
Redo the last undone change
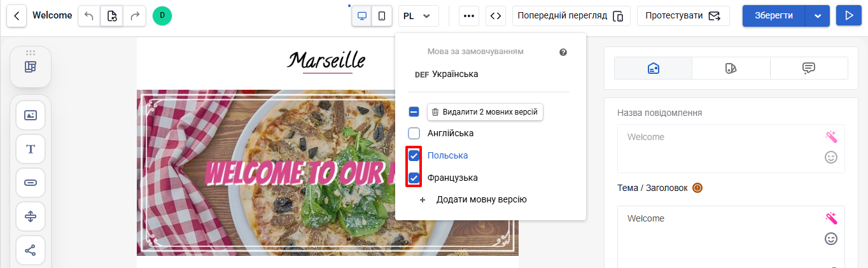click(134, 16)
